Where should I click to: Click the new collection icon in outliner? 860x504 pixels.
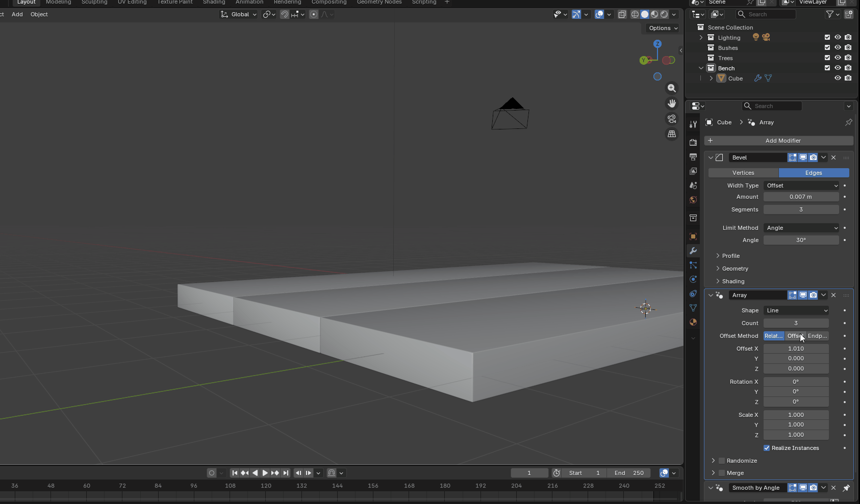pyautogui.click(x=849, y=14)
